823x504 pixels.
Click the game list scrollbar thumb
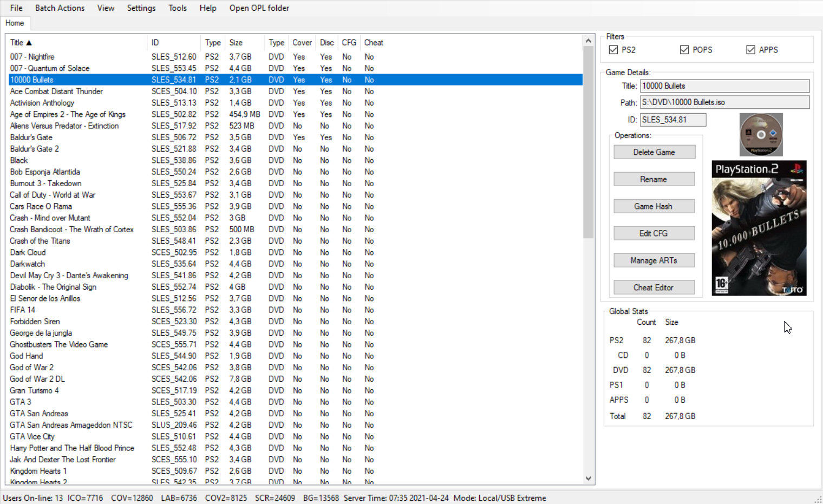tap(589, 142)
